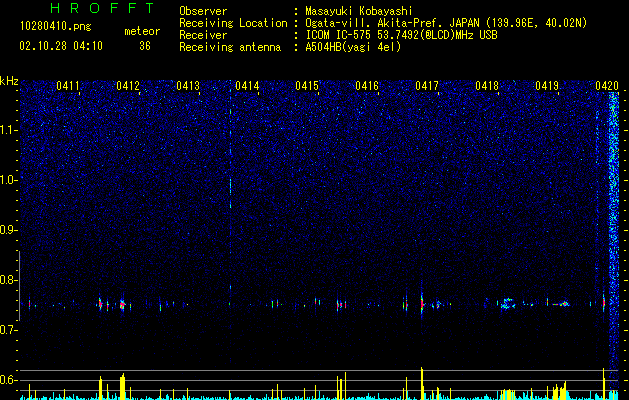Select the file name 10280410.png

56,27
